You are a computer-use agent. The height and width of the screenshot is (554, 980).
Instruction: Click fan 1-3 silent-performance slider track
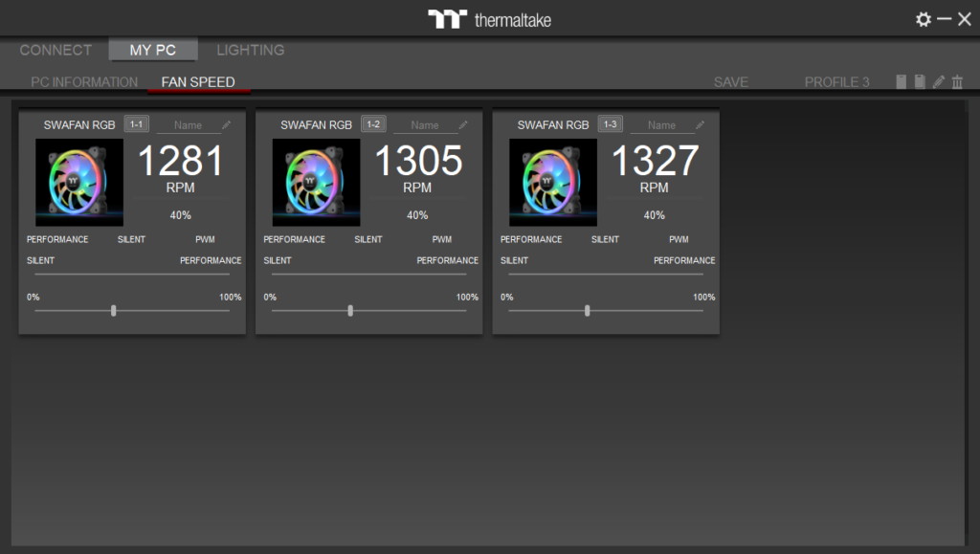click(x=606, y=274)
